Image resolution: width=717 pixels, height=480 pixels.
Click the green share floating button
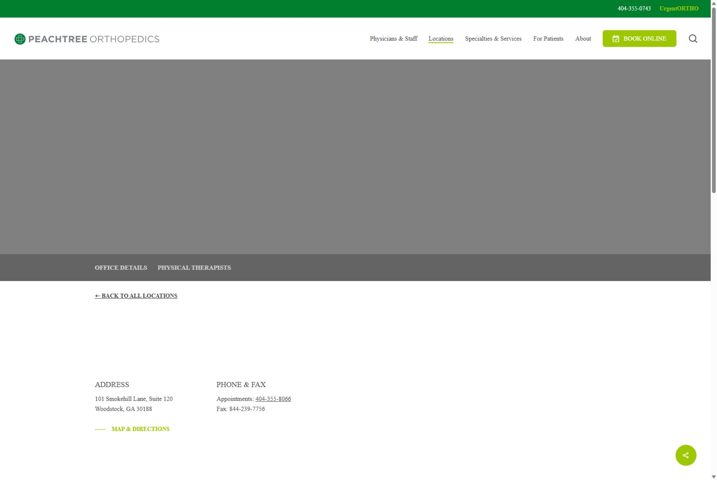(685, 455)
